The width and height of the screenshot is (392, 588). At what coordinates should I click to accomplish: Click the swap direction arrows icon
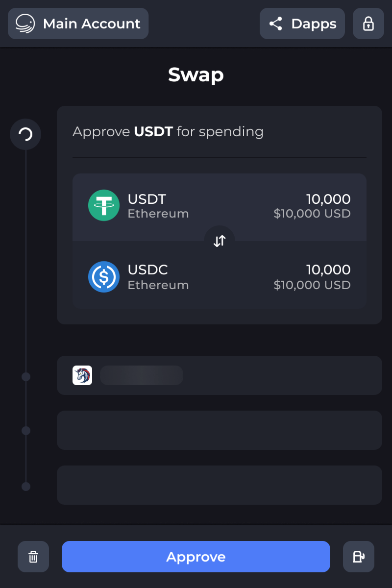tap(220, 241)
